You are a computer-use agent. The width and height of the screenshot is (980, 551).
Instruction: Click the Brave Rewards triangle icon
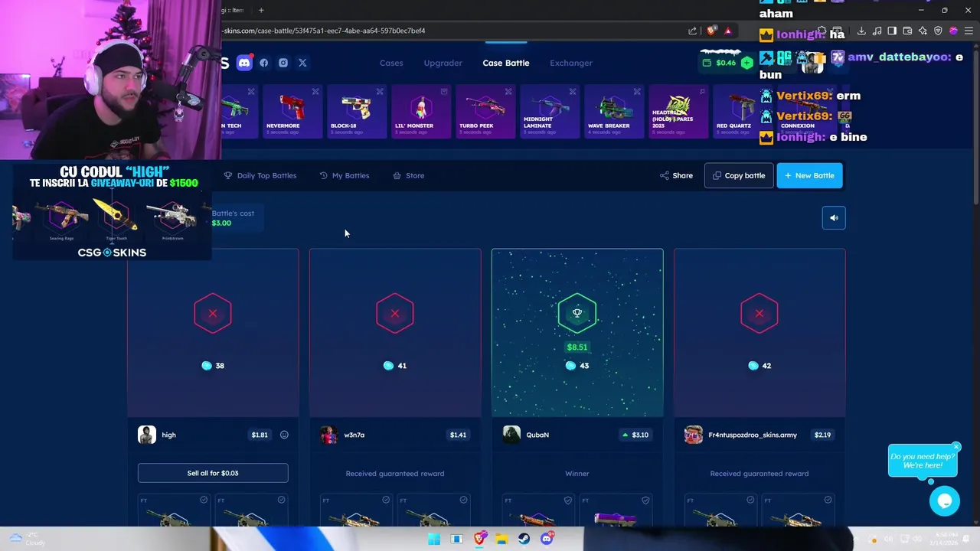(x=727, y=31)
